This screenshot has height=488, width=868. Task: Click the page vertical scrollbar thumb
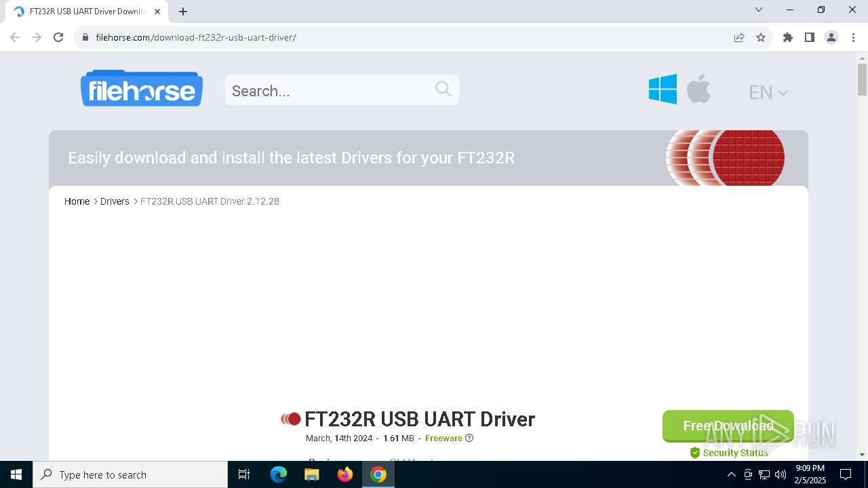coord(862,79)
